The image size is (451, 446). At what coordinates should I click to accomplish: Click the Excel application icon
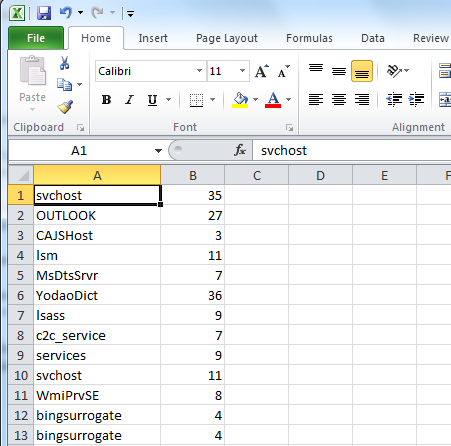tap(17, 13)
